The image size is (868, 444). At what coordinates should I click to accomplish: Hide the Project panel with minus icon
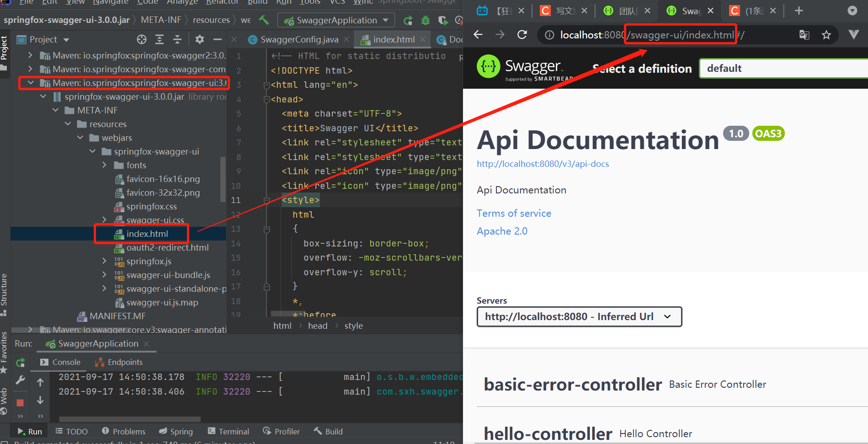[218, 39]
